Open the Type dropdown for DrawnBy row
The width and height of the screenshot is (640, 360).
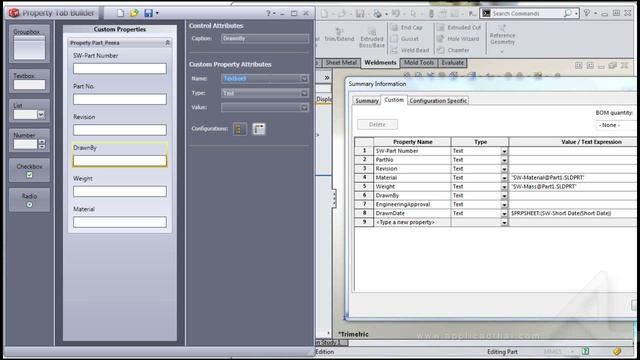pos(504,196)
